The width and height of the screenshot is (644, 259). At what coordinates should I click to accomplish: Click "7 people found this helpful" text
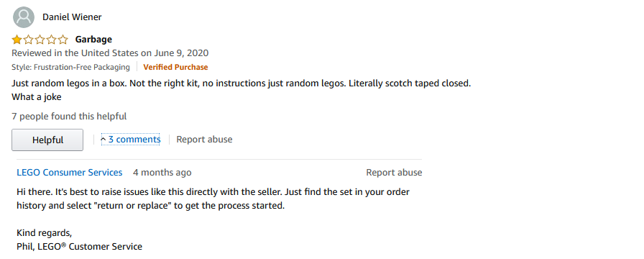[x=69, y=117]
